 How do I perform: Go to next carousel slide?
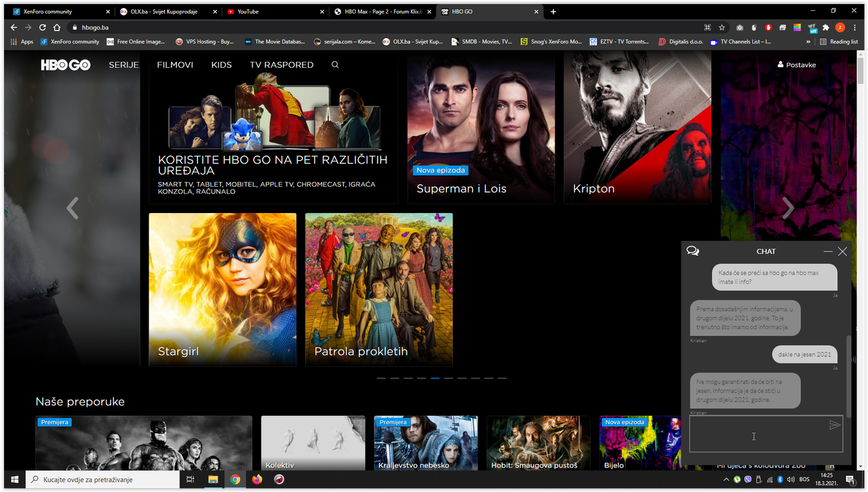tap(788, 208)
